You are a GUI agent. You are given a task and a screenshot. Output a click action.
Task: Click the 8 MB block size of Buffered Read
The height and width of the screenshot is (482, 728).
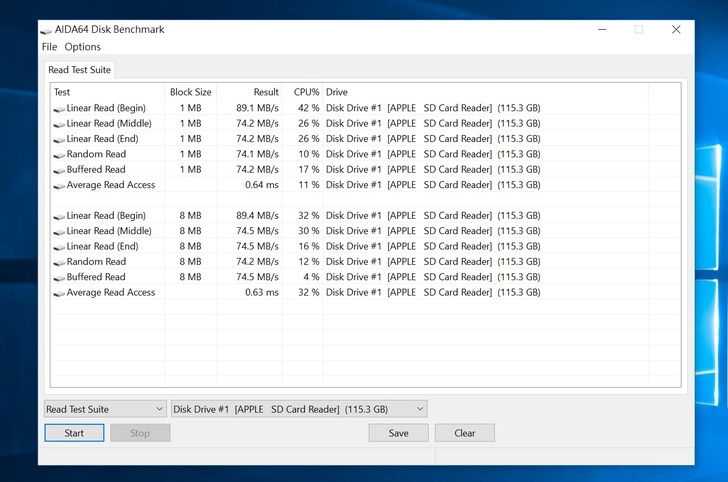(x=190, y=277)
